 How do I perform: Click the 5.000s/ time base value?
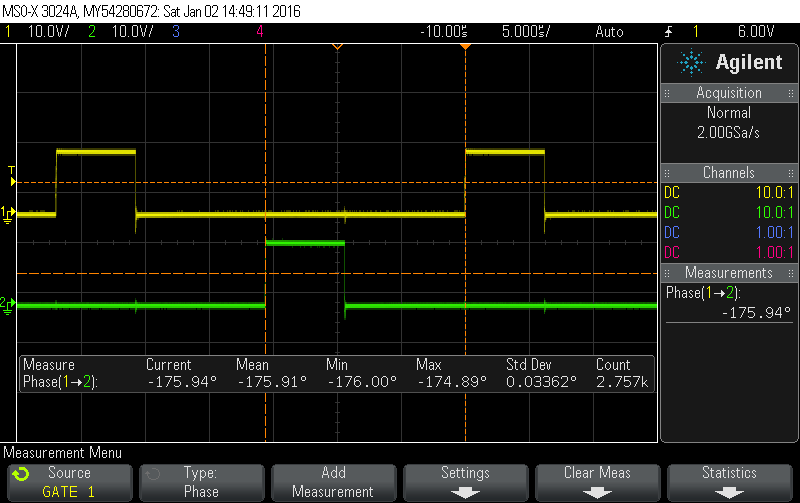[525, 31]
